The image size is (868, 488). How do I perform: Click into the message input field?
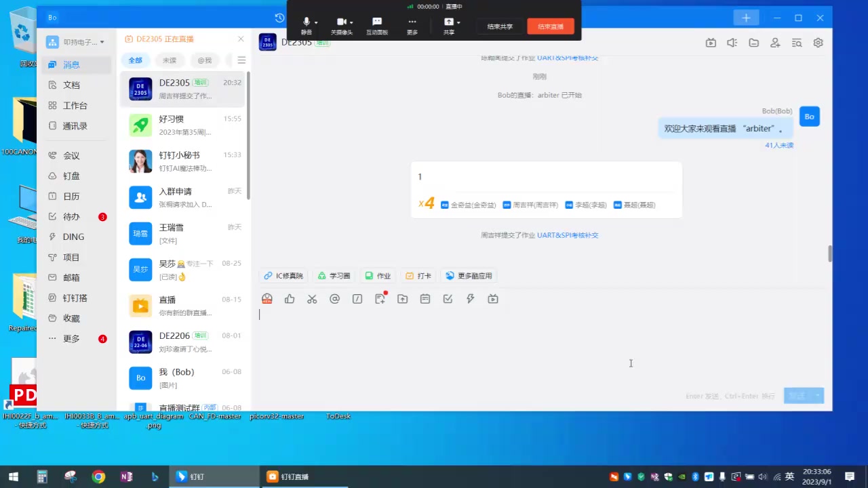click(542, 346)
